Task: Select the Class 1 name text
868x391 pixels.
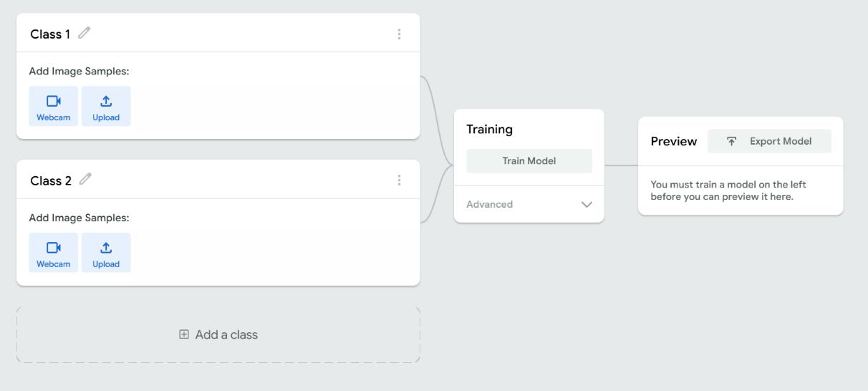Action: tap(50, 34)
